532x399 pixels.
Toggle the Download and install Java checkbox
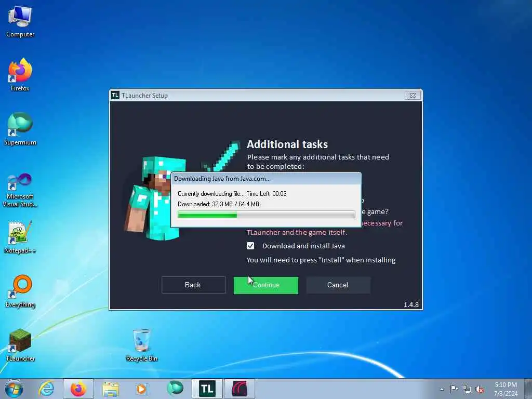point(250,246)
